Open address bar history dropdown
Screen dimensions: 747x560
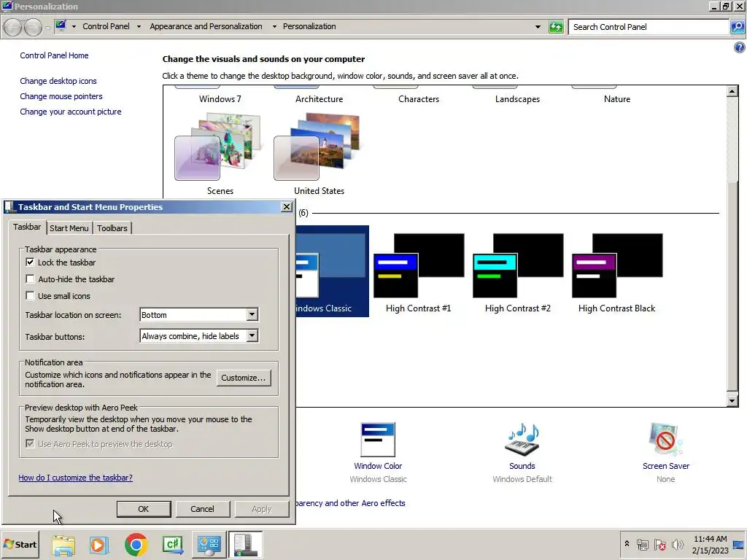[538, 27]
